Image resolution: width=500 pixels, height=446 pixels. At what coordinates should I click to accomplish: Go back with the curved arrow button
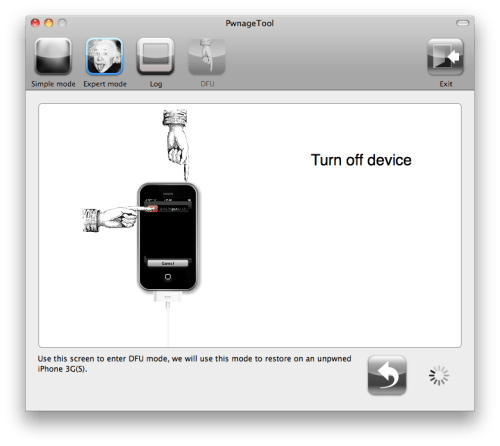pyautogui.click(x=387, y=375)
